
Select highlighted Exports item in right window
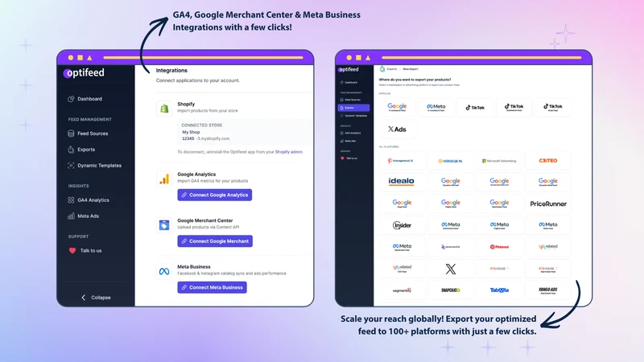click(x=353, y=108)
